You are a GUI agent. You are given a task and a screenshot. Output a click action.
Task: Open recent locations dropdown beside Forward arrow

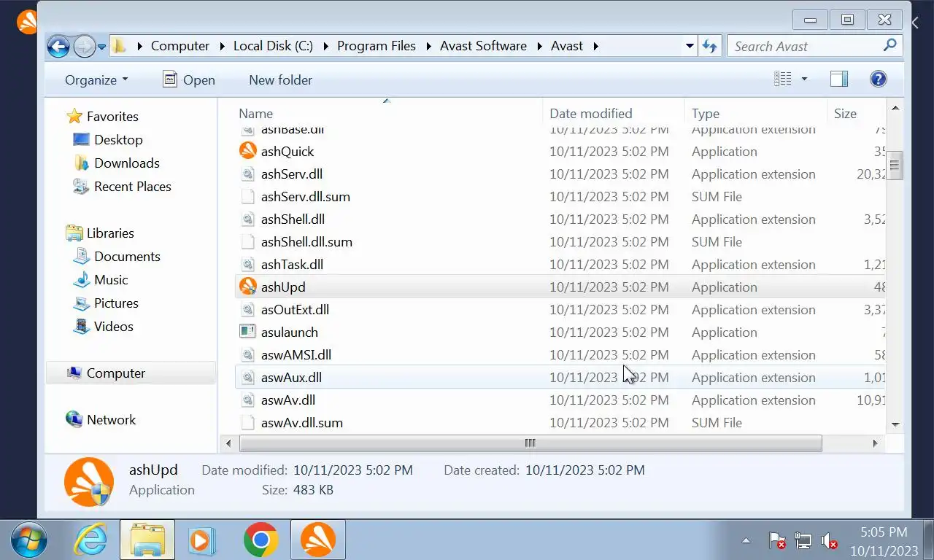(101, 47)
